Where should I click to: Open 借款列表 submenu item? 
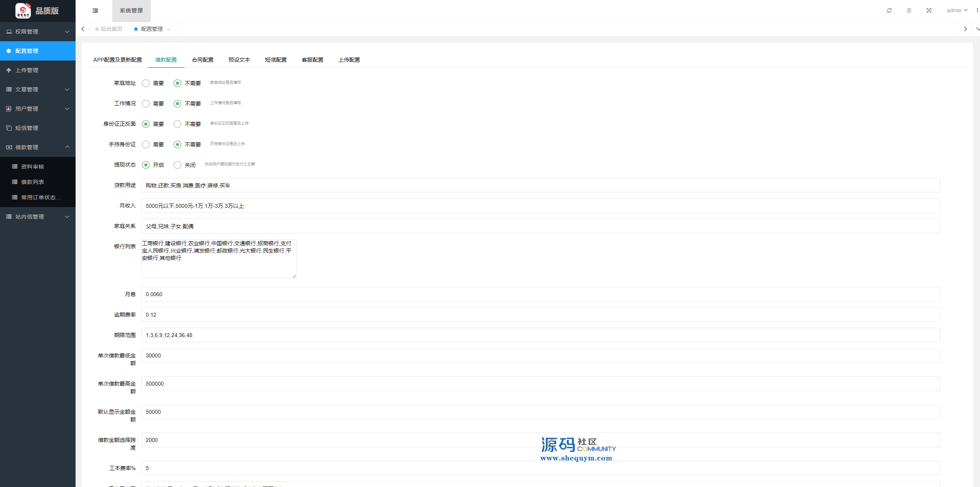click(38, 182)
